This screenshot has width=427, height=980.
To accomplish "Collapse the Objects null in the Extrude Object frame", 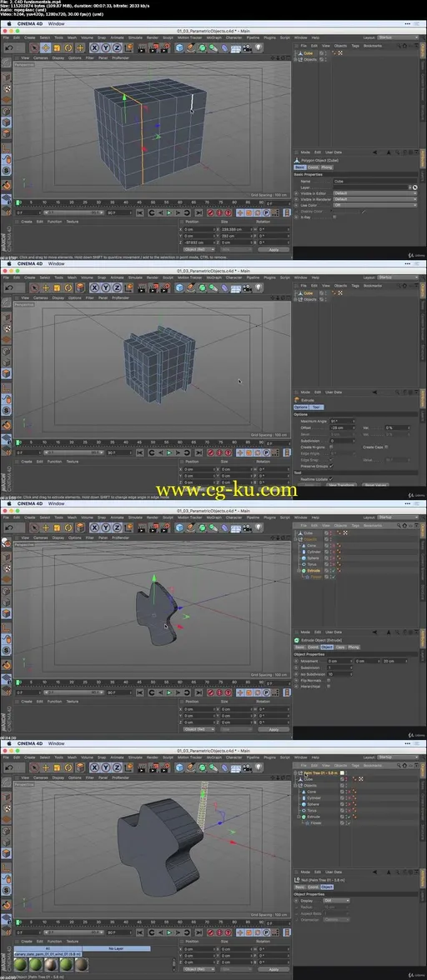I will pyautogui.click(x=296, y=539).
